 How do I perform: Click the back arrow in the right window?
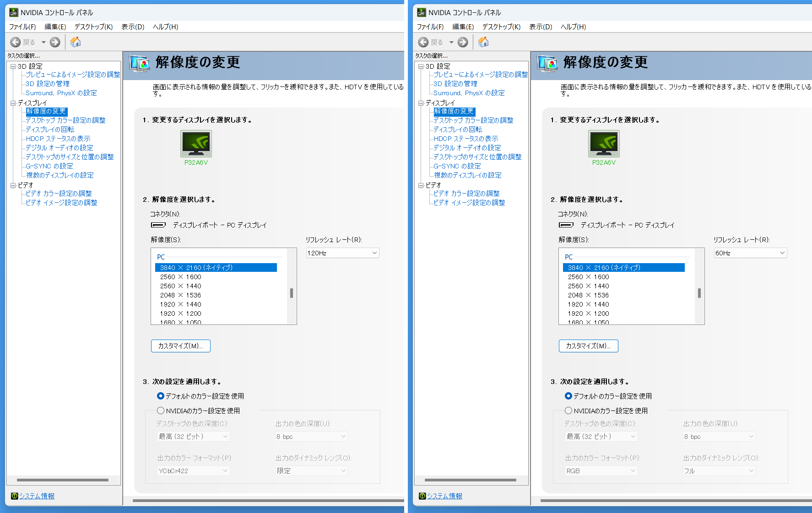423,42
